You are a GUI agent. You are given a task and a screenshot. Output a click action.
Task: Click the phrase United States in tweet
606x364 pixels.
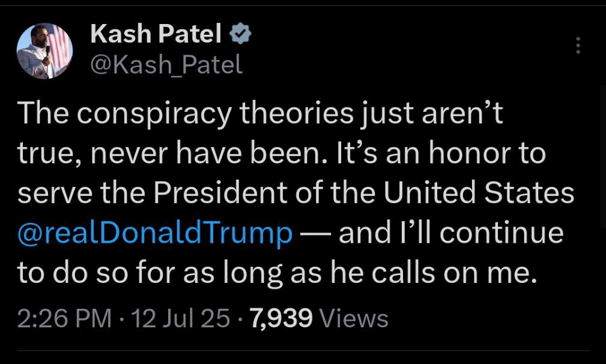click(x=479, y=192)
